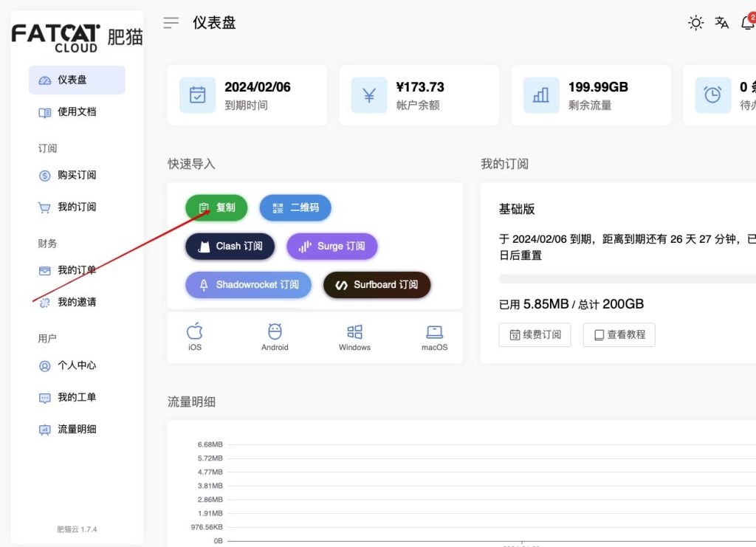This screenshot has width=756, height=547.
Task: Click the 续费订阅 button
Action: (x=535, y=335)
